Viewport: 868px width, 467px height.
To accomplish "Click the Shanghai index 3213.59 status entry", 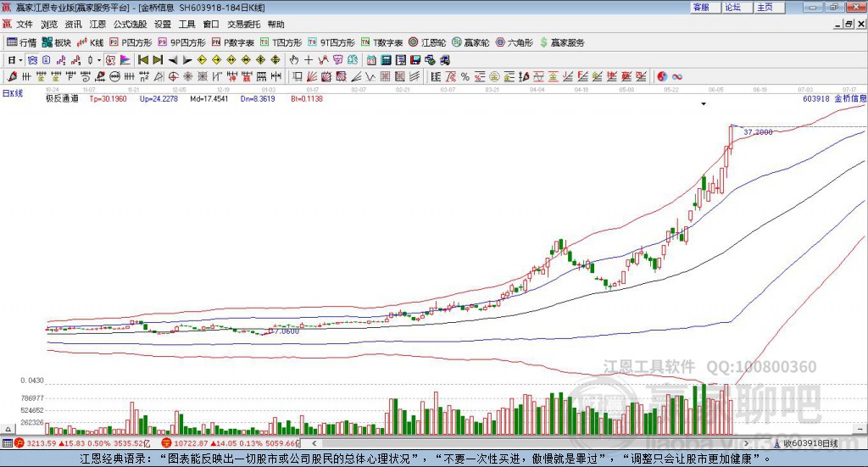I will [x=82, y=443].
